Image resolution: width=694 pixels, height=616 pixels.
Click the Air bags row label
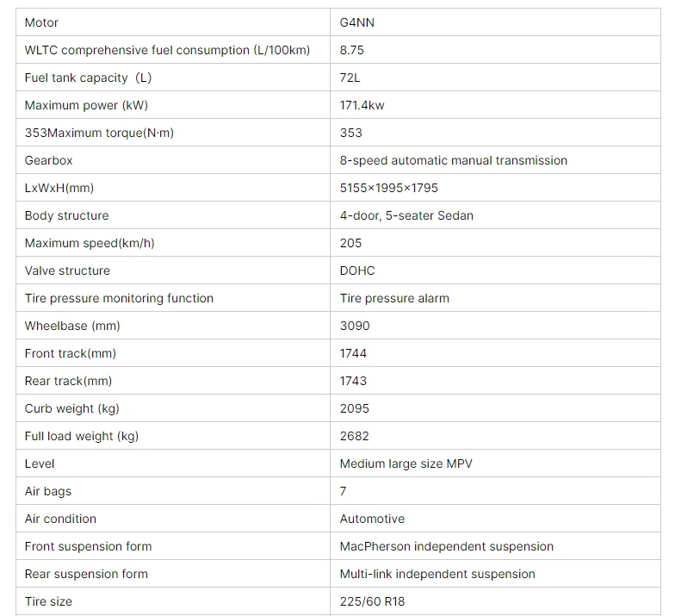click(48, 491)
